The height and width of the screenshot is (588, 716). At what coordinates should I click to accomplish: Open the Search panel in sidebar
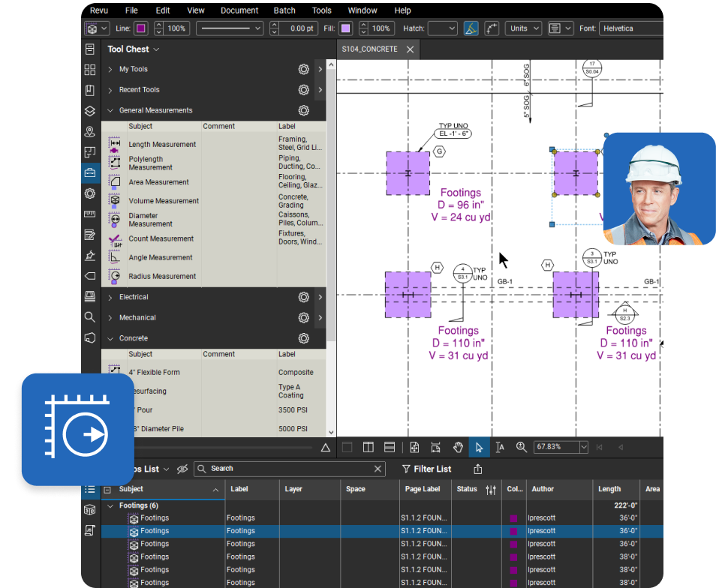(90, 316)
